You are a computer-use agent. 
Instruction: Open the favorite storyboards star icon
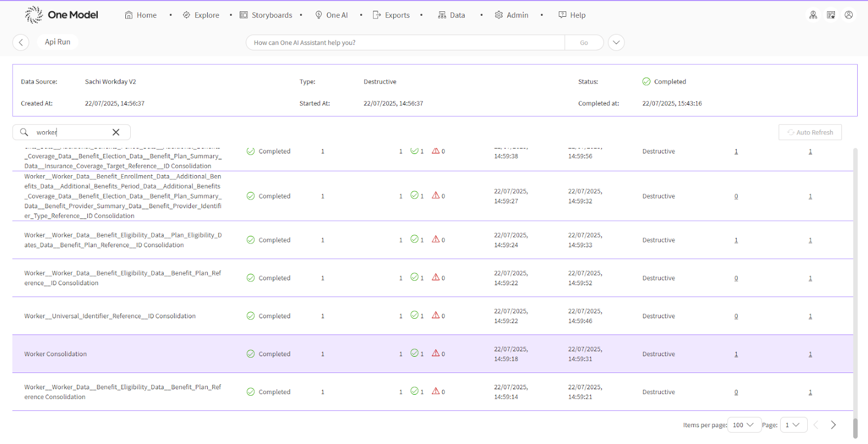click(831, 15)
